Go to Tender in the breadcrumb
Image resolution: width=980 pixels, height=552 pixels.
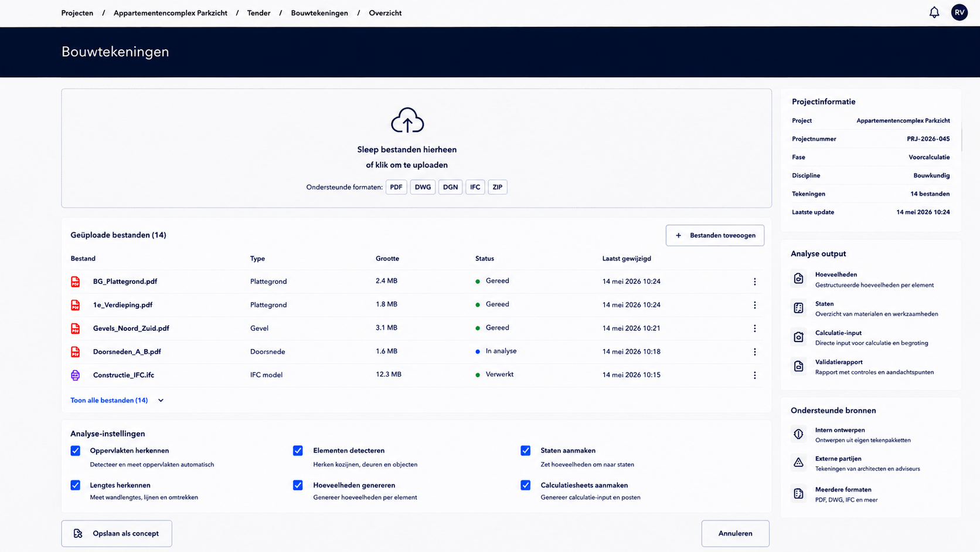tap(258, 13)
